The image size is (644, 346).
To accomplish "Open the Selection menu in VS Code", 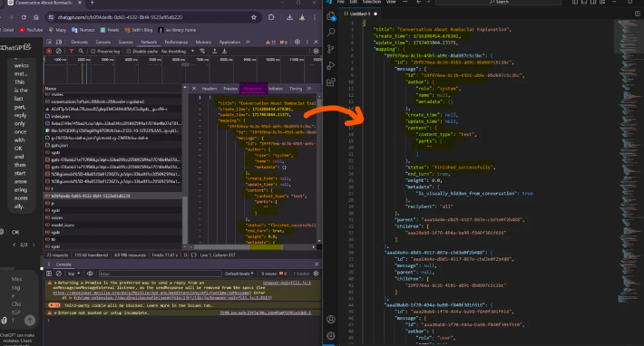I will coord(372,2).
